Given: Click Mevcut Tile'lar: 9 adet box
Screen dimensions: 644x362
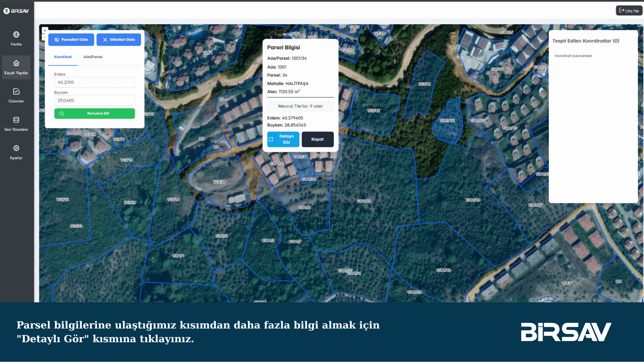Looking at the screenshot, I should pyautogui.click(x=300, y=106).
